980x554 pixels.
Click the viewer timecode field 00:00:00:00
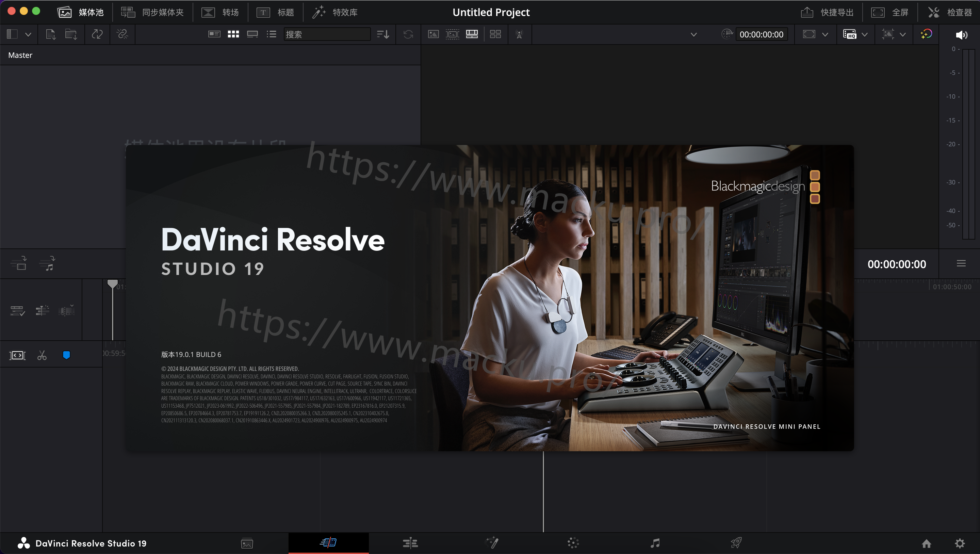click(x=761, y=35)
